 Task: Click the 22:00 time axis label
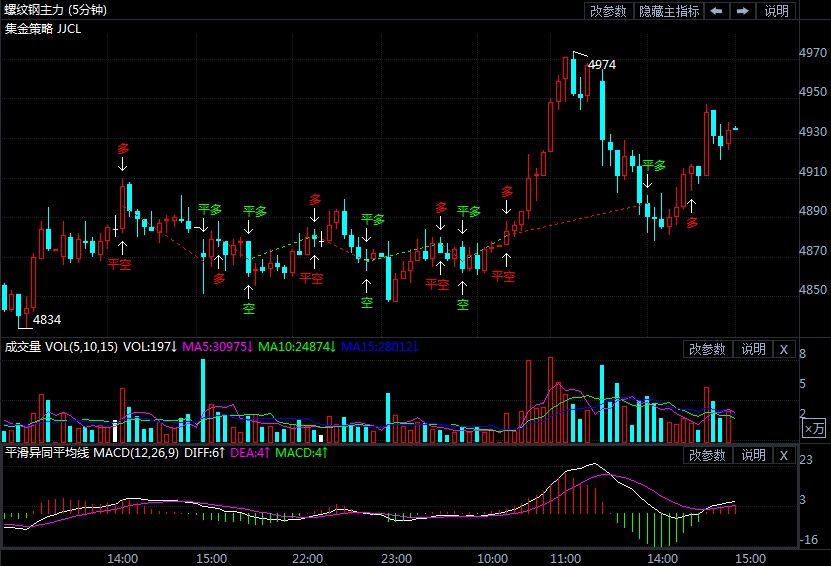pyautogui.click(x=307, y=559)
